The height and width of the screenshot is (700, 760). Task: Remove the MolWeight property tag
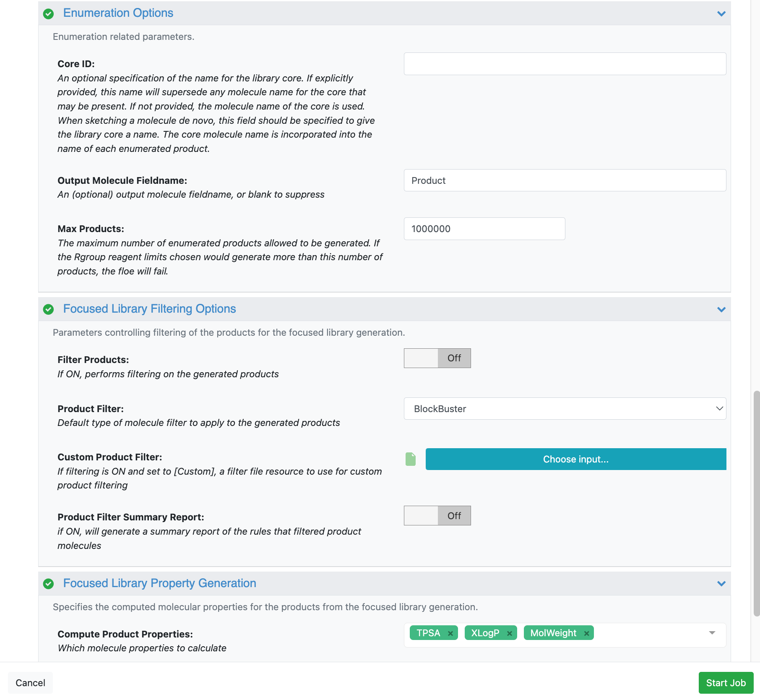click(x=587, y=633)
